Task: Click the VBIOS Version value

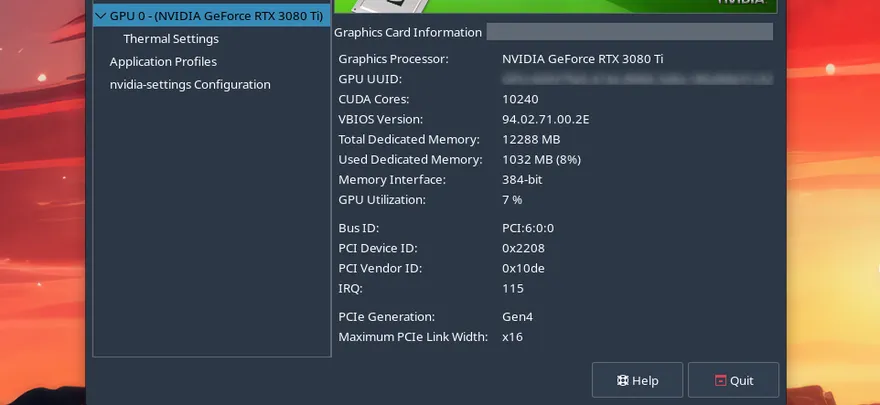Action: click(545, 119)
